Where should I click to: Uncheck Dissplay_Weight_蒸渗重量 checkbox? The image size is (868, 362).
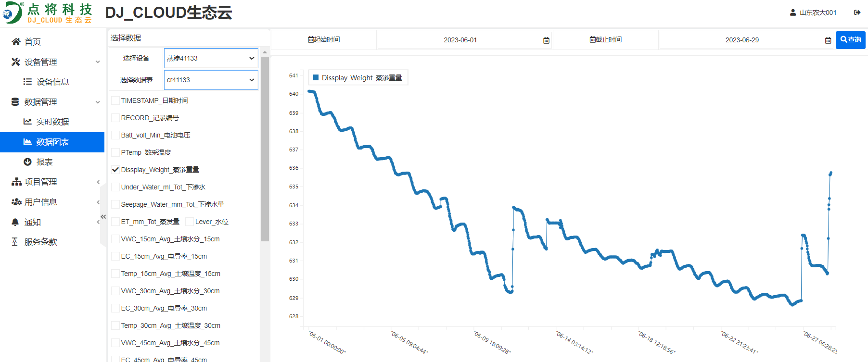click(x=115, y=170)
